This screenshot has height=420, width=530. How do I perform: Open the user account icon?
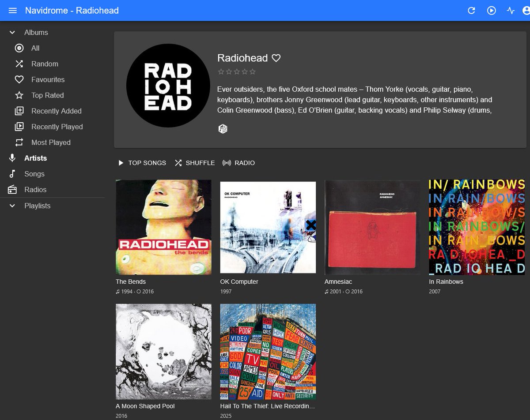coord(526,10)
